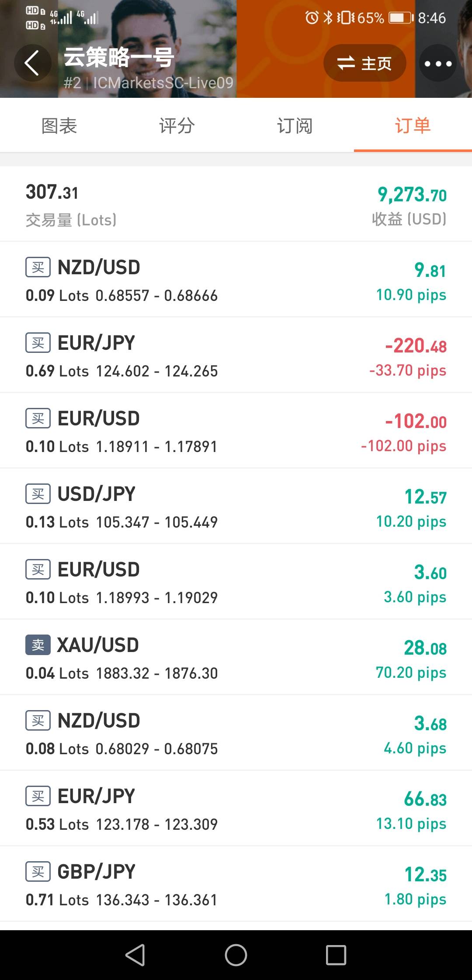
Task: Open the three-dots more options menu
Action: [438, 63]
